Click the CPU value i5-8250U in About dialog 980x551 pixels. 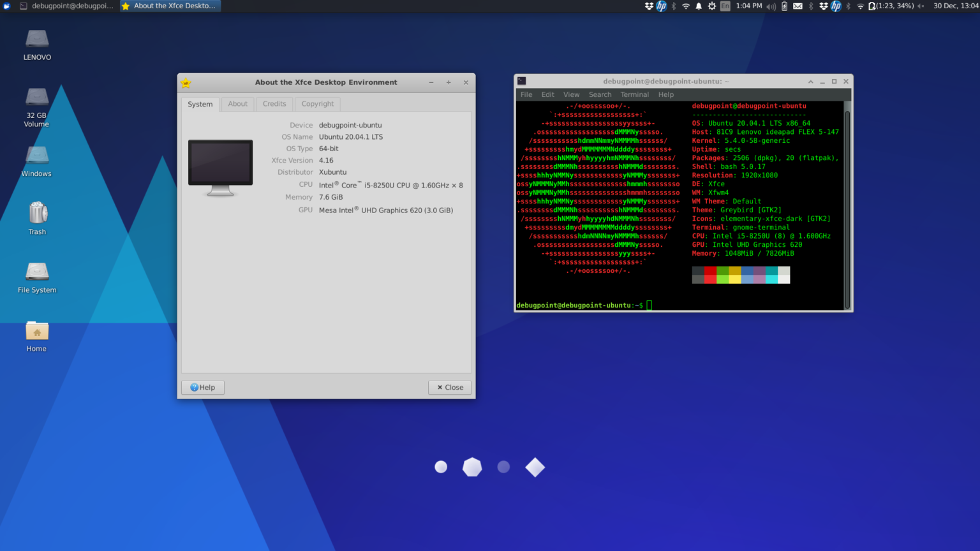click(x=391, y=185)
